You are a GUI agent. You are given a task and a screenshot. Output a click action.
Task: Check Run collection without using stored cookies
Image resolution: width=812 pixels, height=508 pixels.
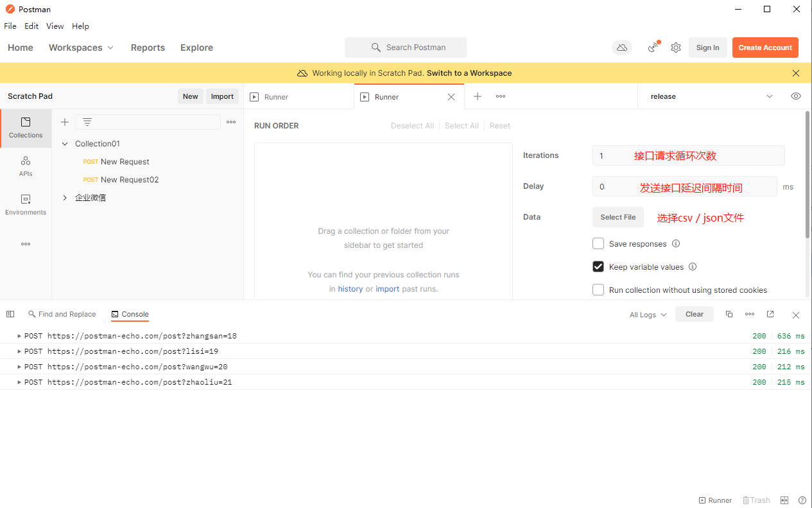click(598, 290)
